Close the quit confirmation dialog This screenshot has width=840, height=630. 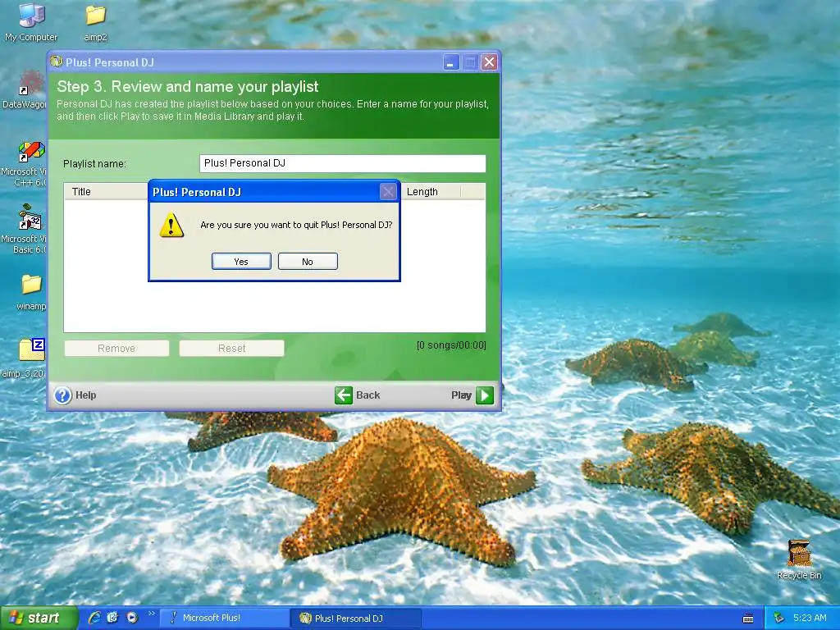pyautogui.click(x=388, y=191)
